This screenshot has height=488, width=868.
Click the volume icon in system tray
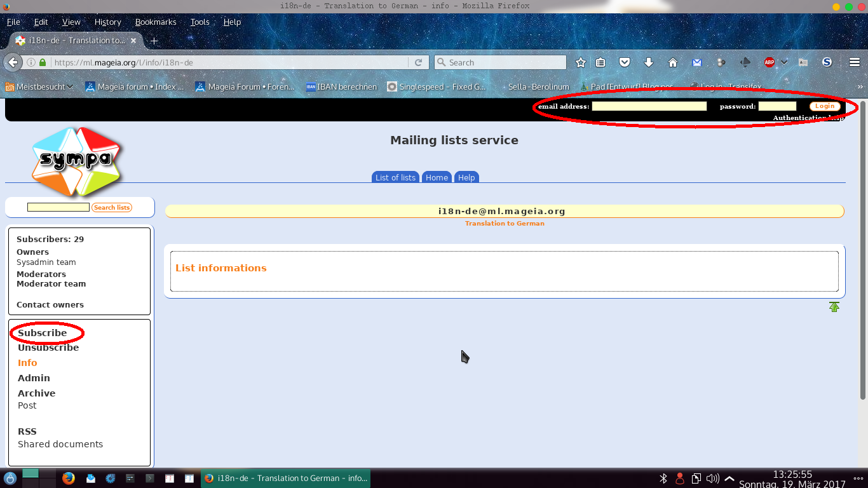(x=712, y=478)
